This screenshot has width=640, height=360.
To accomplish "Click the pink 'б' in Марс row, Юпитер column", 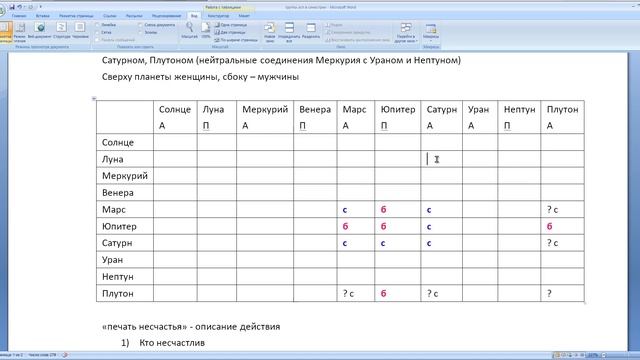I will (383, 209).
